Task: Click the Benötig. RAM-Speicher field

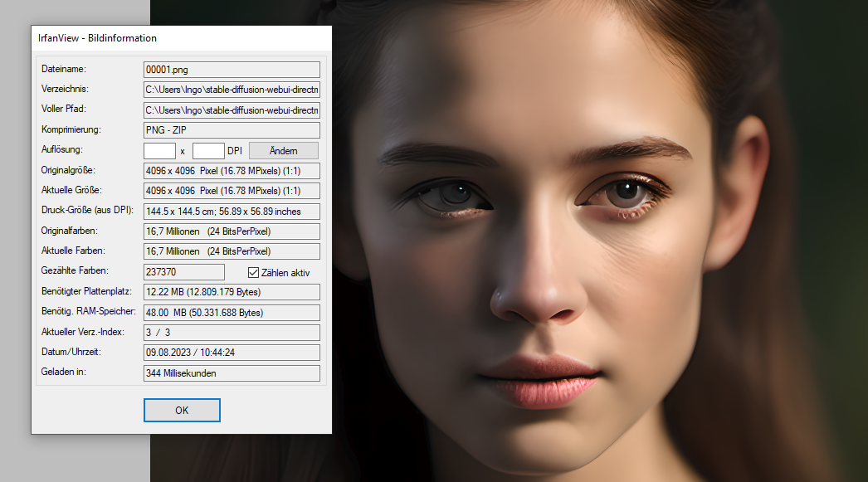Action: coord(232,313)
